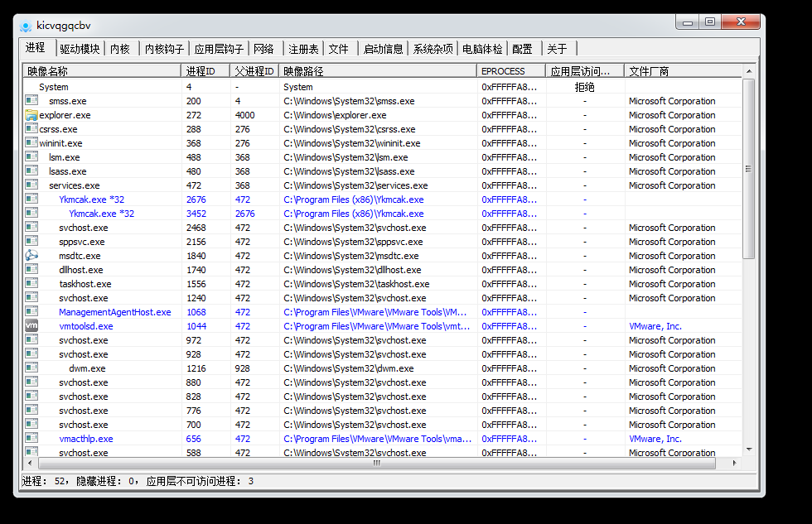The width and height of the screenshot is (812, 524).
Task: Open the 内核钩子 tab
Action: pyautogui.click(x=164, y=49)
